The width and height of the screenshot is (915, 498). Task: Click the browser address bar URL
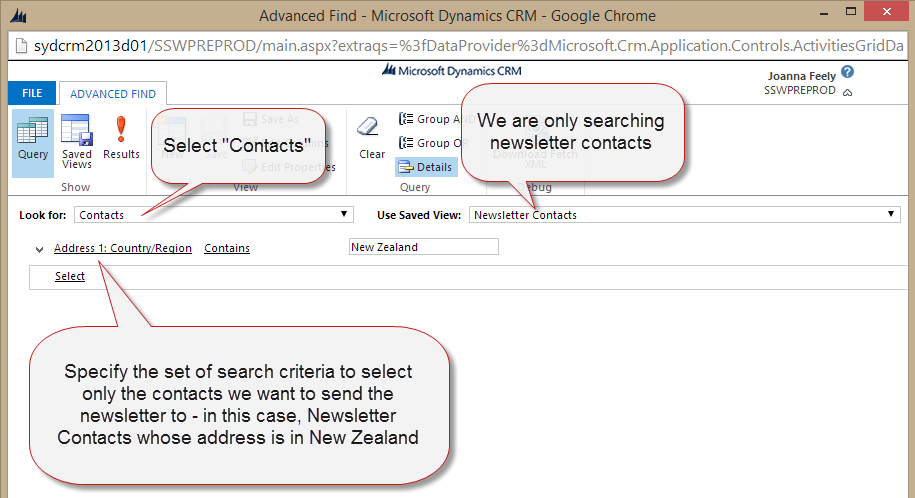coord(460,47)
